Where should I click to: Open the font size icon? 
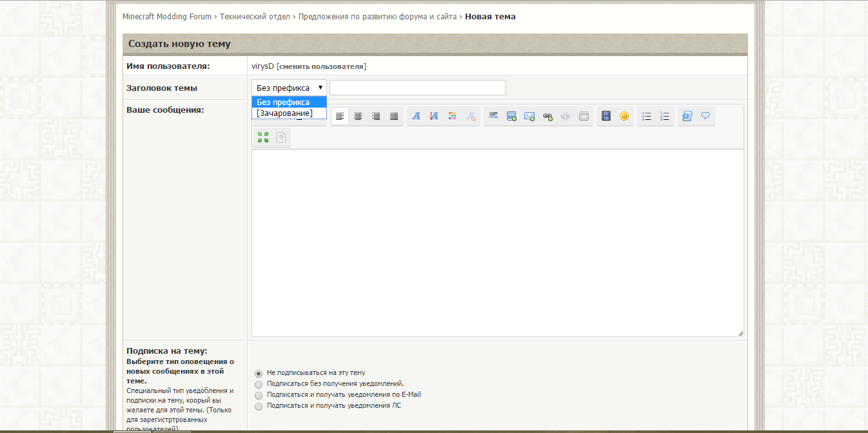[x=434, y=117]
